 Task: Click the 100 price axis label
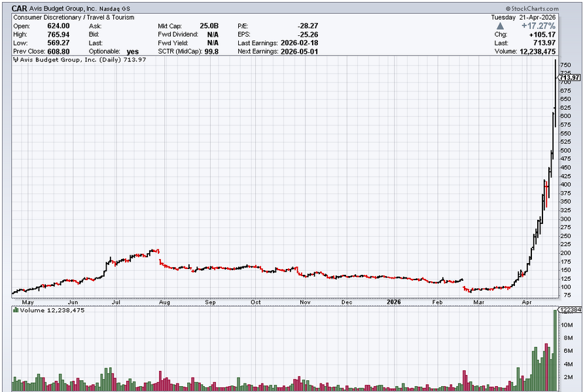click(x=565, y=287)
